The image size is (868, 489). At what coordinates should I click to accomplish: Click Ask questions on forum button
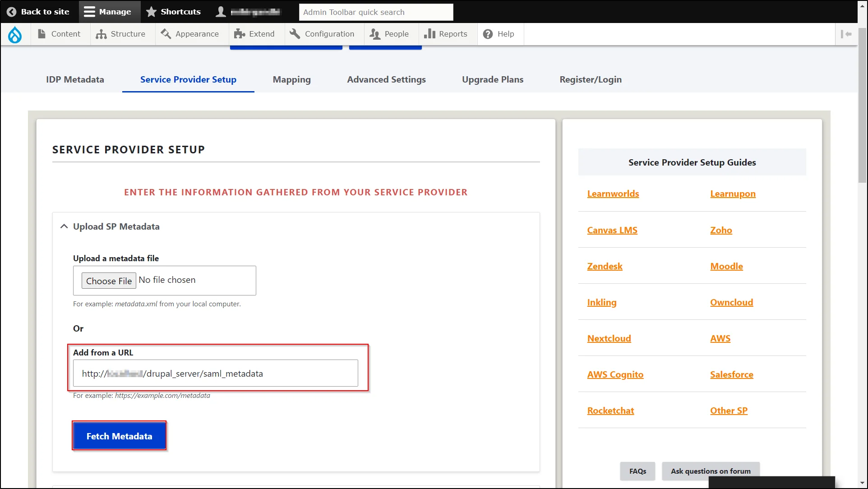pos(711,471)
